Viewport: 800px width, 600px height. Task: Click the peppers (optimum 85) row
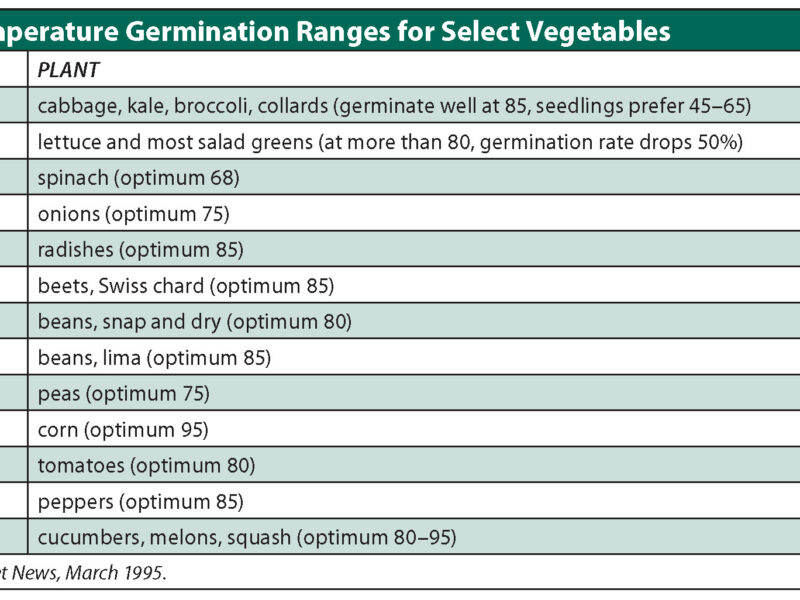pos(140,501)
